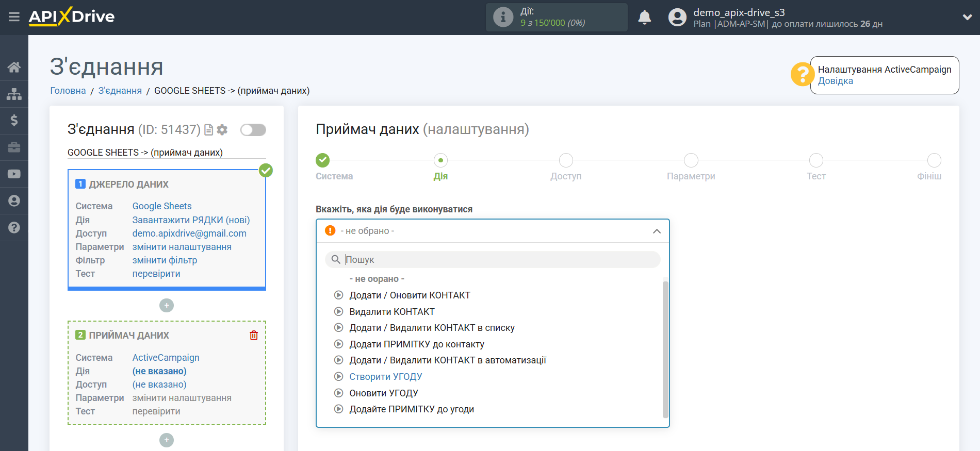The width and height of the screenshot is (980, 451).
Task: Click the Доступ step
Action: (x=566, y=160)
